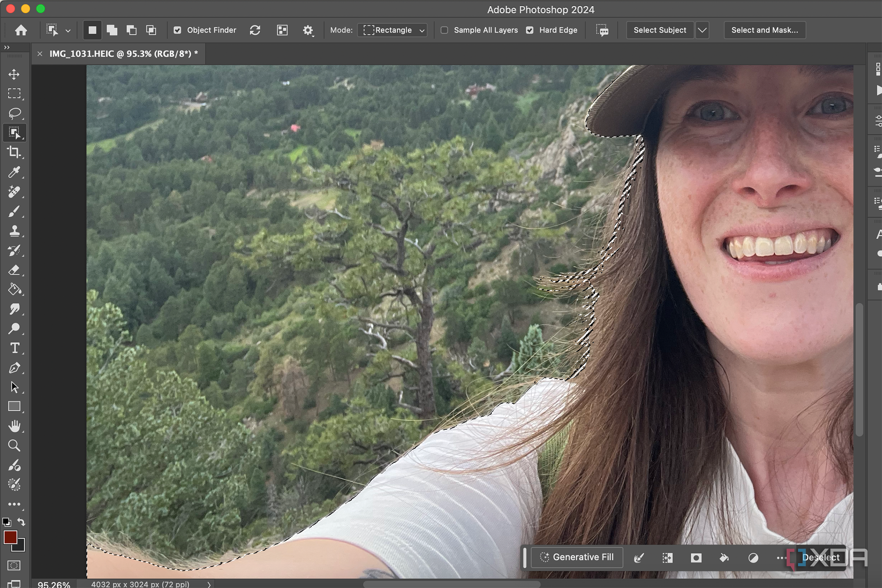The height and width of the screenshot is (588, 882).
Task: Choose New selection mode
Action: pos(92,30)
